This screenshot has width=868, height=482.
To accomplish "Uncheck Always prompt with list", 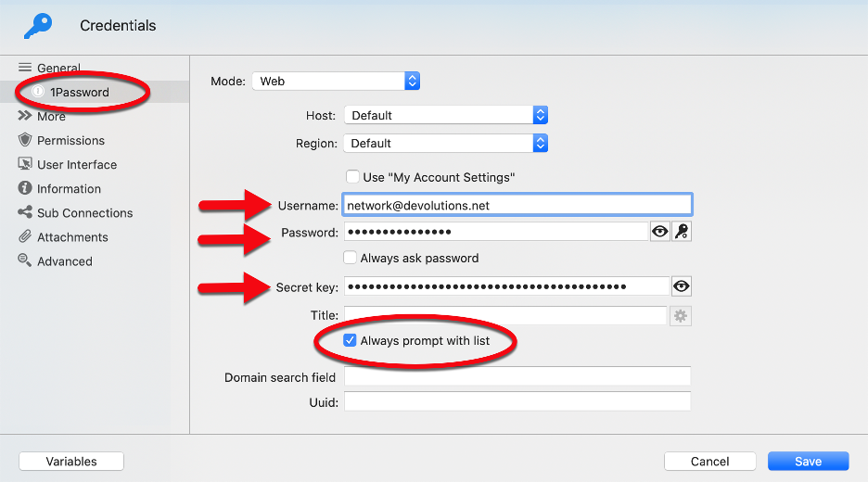I will coord(350,340).
